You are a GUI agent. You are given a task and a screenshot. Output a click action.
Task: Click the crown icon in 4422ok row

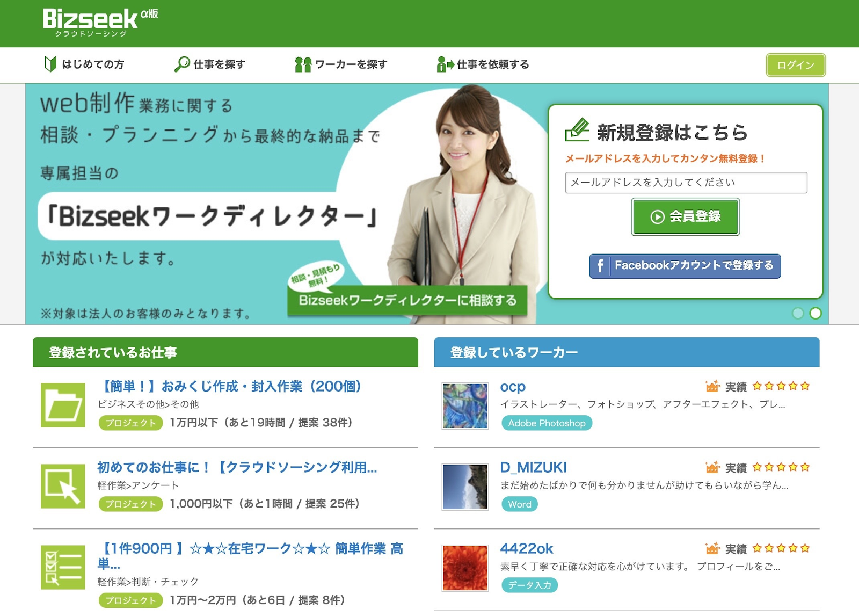[x=712, y=548]
